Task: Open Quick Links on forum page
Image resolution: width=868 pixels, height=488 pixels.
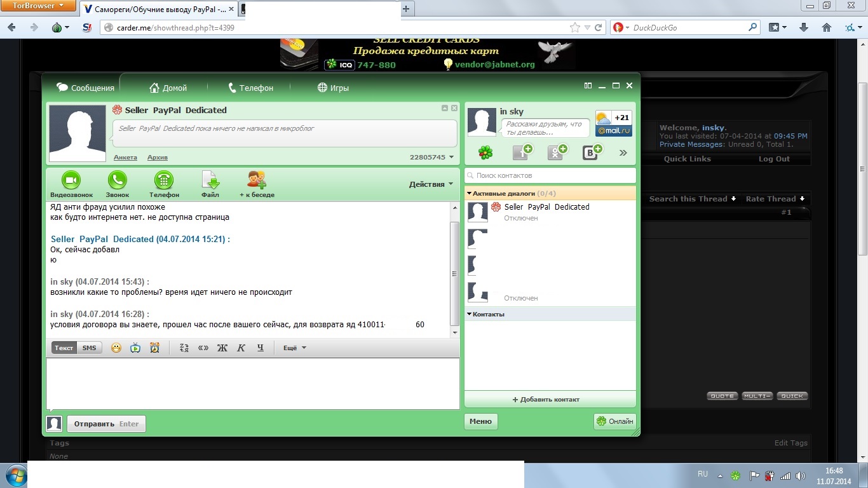Action: (688, 159)
